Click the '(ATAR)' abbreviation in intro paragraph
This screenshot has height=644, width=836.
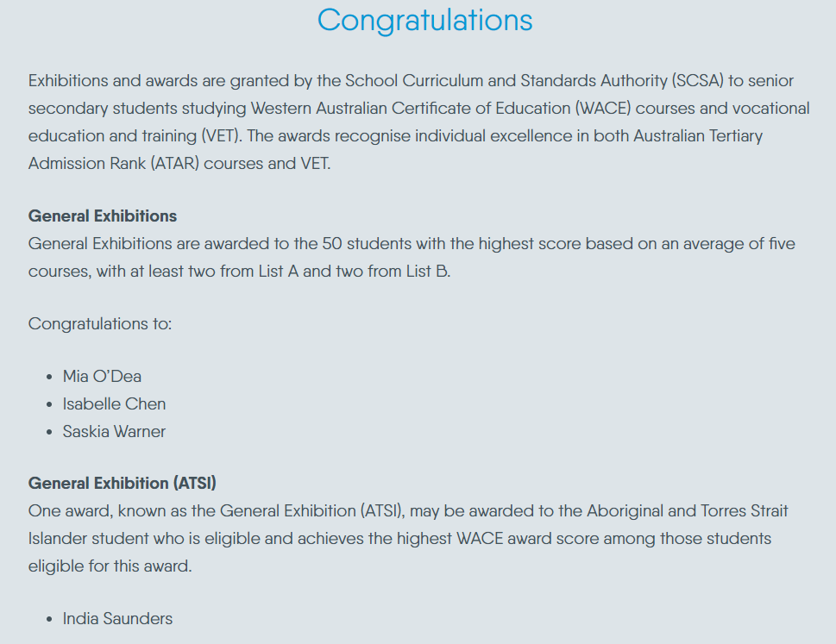pyautogui.click(x=175, y=163)
